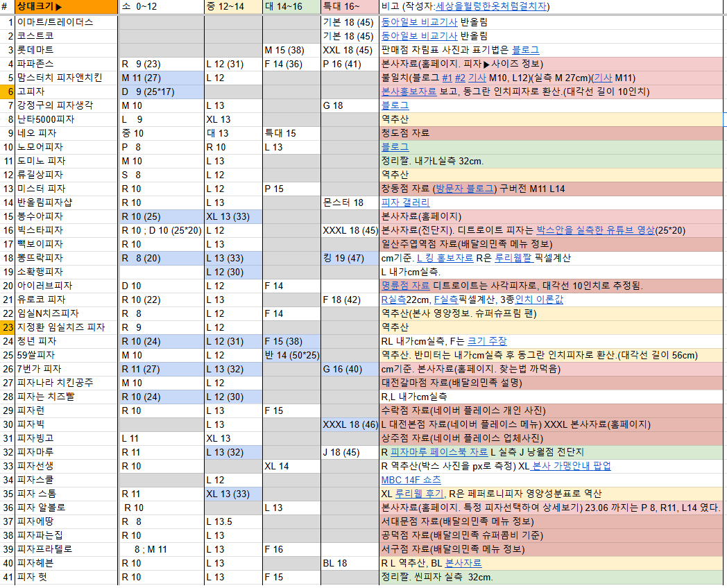Select the 정리짤. 씬피자 실측 32cm. note

(x=551, y=577)
